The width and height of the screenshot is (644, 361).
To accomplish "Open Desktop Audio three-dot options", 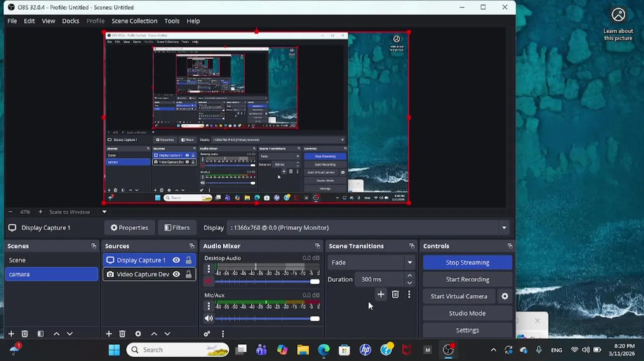I will tap(209, 269).
